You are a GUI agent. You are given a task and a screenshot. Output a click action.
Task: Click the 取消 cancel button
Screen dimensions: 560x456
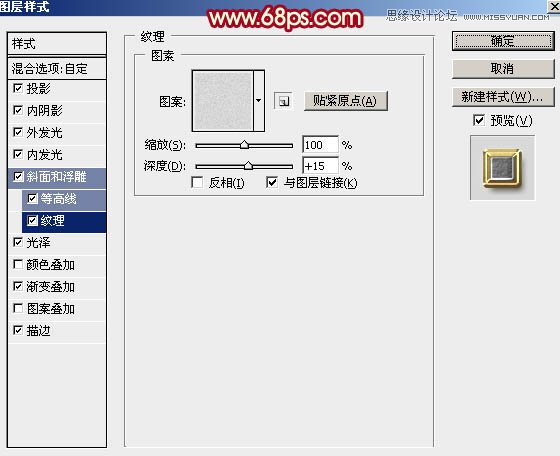[x=503, y=69]
